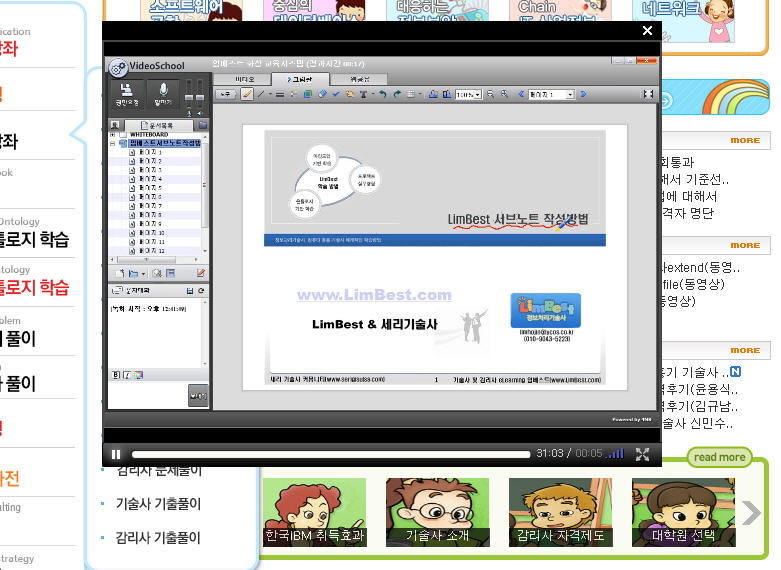This screenshot has height=570, width=781.
Task: Click the edit note pencil icon
Action: (x=200, y=273)
